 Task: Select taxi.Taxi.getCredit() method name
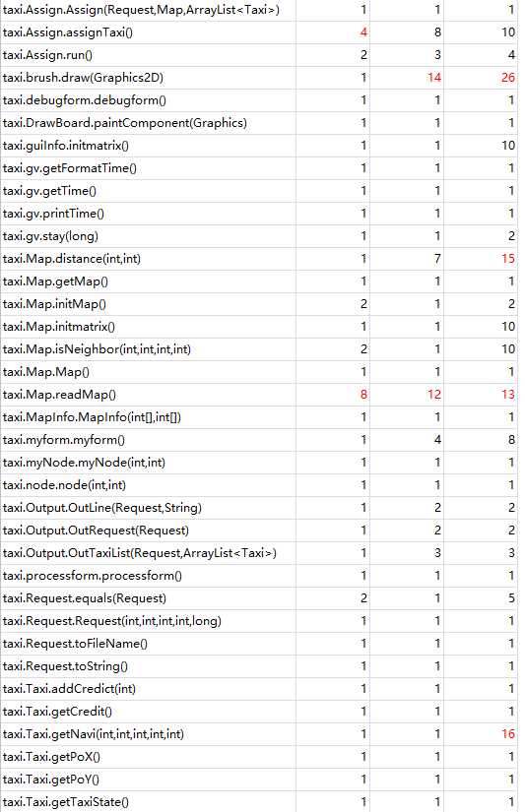[x=57, y=712]
